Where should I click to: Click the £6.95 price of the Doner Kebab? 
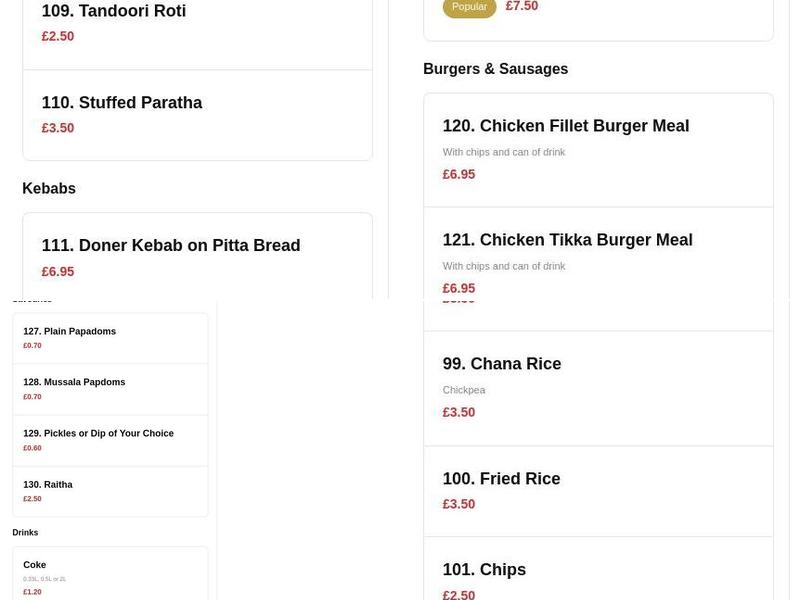tap(58, 271)
